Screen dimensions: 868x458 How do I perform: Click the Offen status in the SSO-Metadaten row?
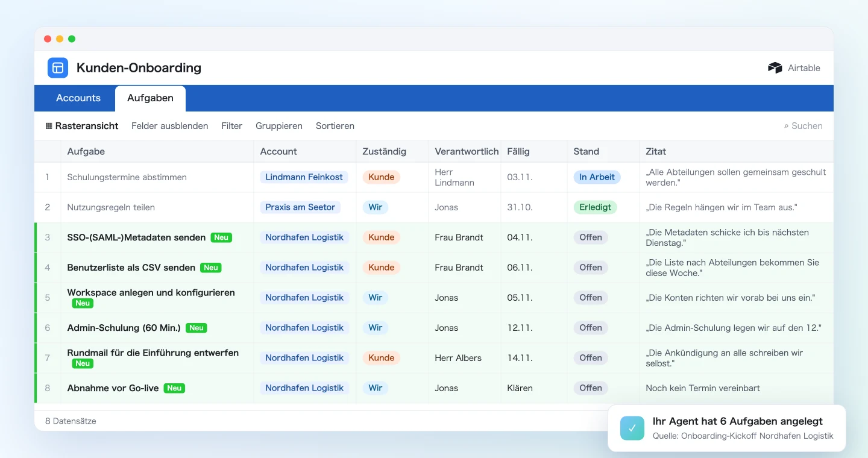(x=591, y=237)
